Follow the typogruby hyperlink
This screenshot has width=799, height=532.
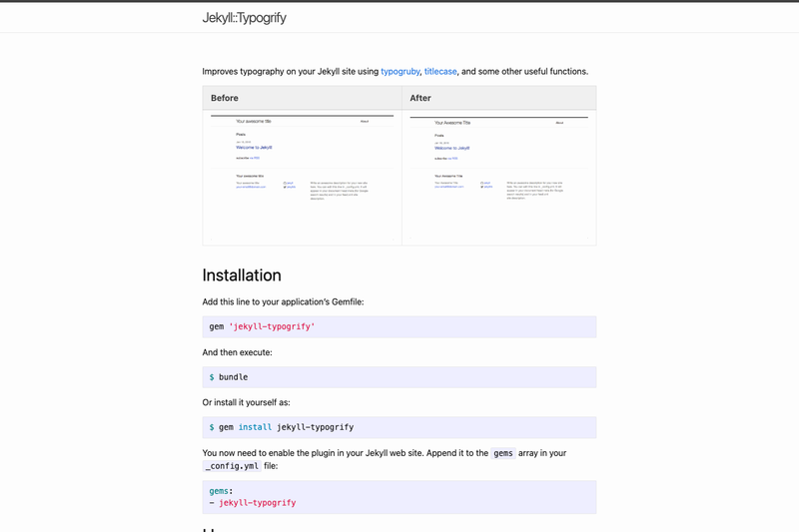[400, 71]
